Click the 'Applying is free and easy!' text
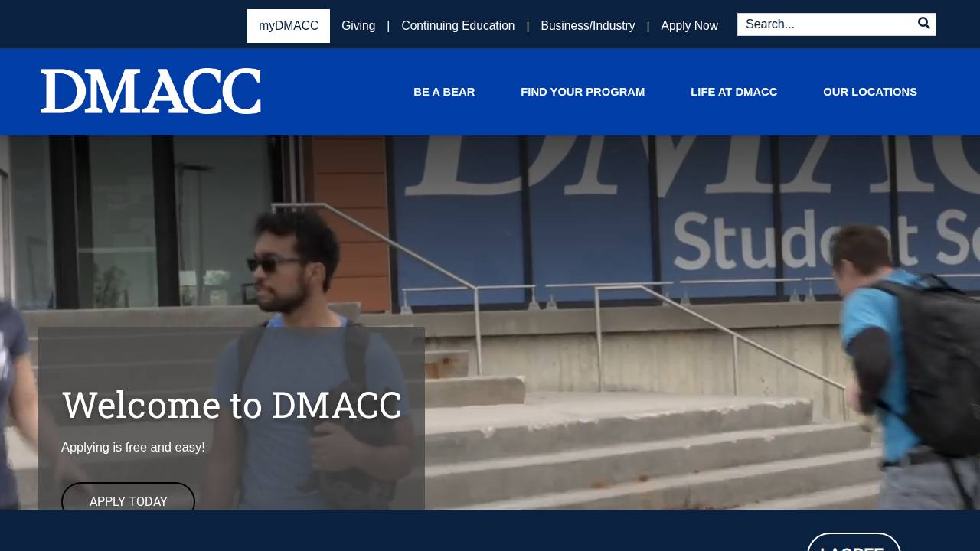Viewport: 980px width, 551px height. [133, 447]
